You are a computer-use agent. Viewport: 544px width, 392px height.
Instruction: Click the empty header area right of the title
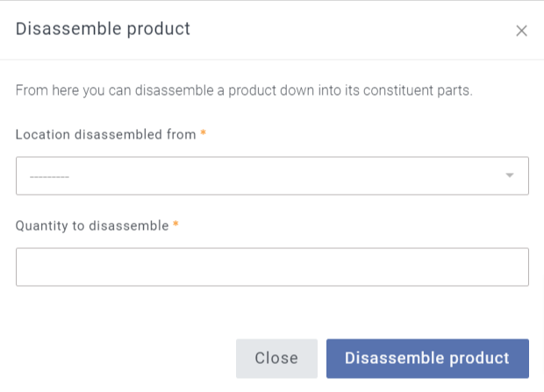point(351,30)
